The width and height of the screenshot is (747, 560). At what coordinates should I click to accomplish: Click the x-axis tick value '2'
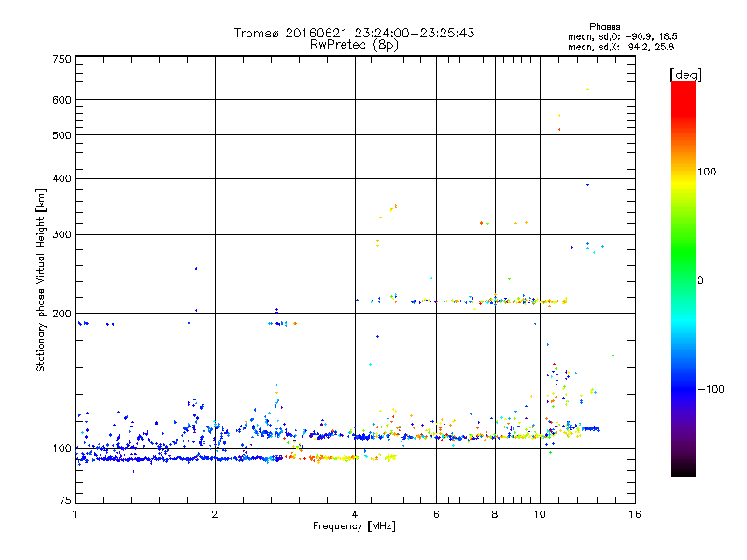(215, 514)
